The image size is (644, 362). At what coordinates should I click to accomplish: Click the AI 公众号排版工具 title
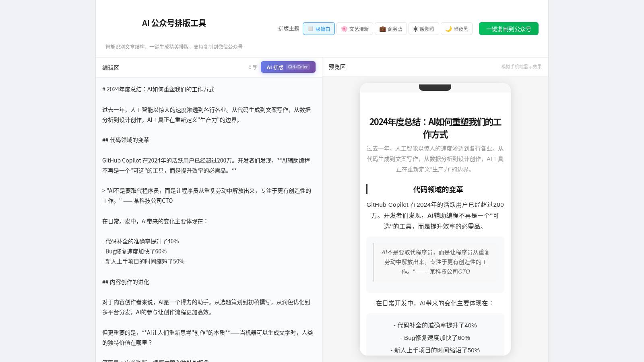click(x=174, y=23)
